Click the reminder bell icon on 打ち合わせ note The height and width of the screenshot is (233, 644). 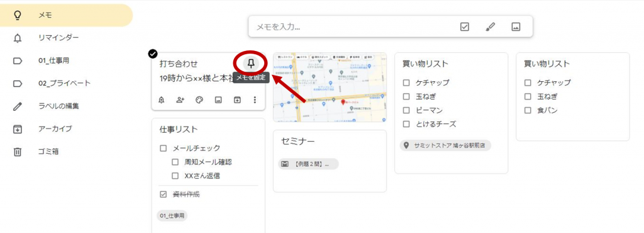point(162,100)
